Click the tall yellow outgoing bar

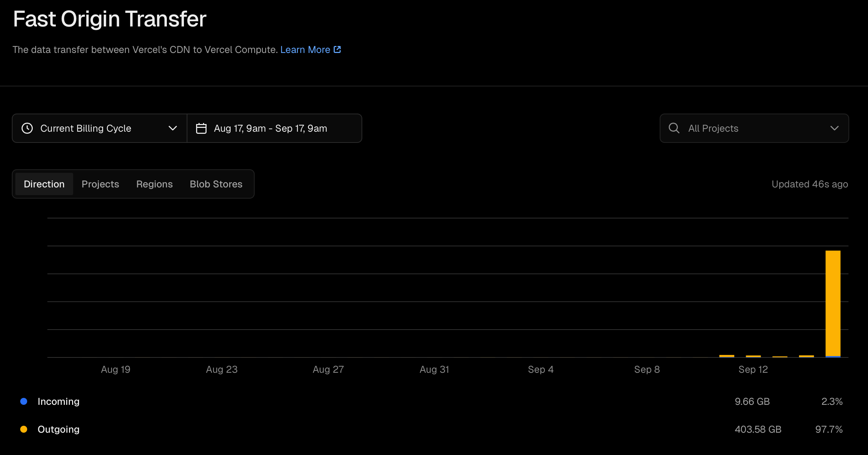pos(833,303)
